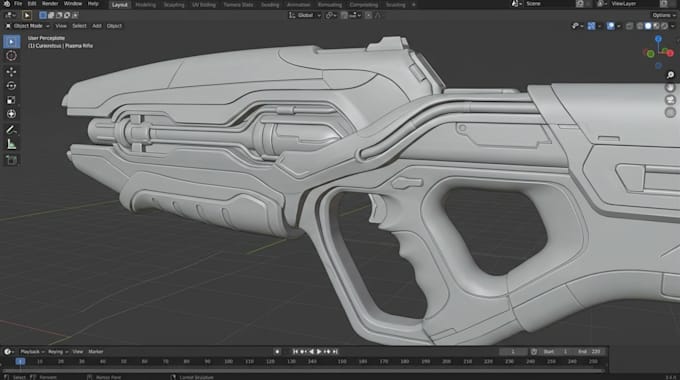Select the Transform tool
Image resolution: width=680 pixels, height=380 pixels.
point(11,114)
